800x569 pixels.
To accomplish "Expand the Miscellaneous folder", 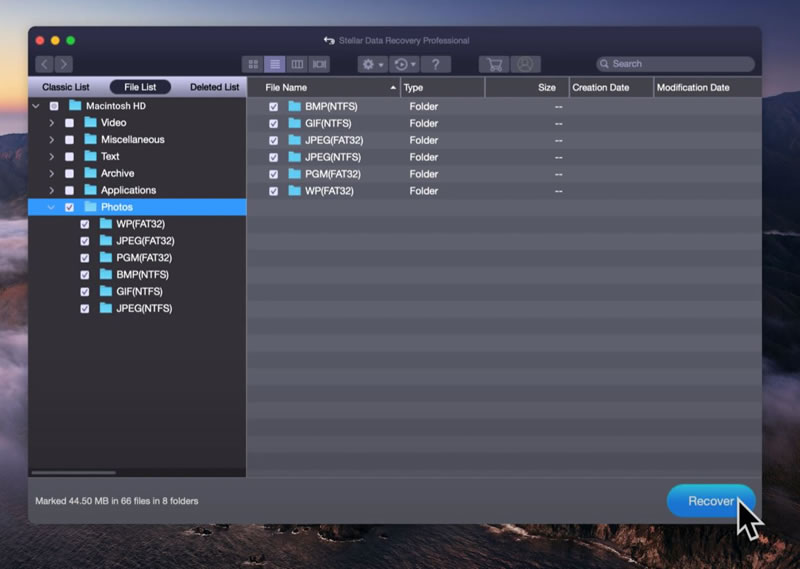I will click(52, 140).
